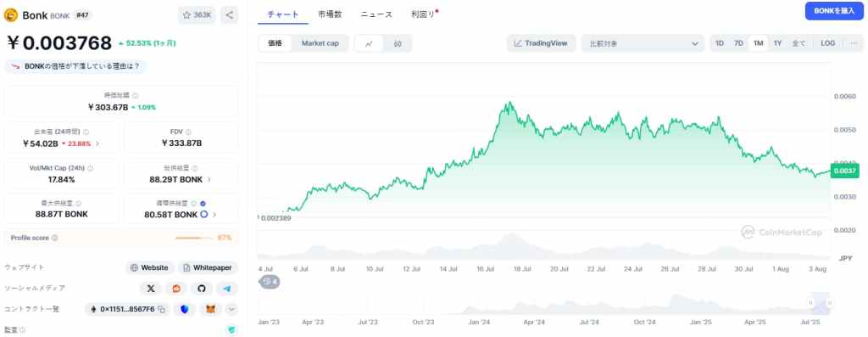Expand the total supply 88.29T BONK arrow
The width and height of the screenshot is (868, 337).
(x=209, y=180)
